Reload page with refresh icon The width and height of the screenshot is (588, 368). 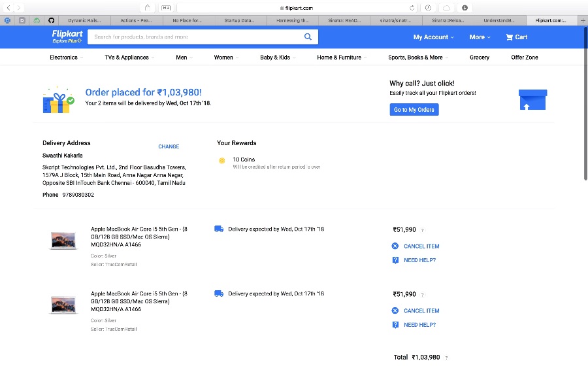pos(412,8)
